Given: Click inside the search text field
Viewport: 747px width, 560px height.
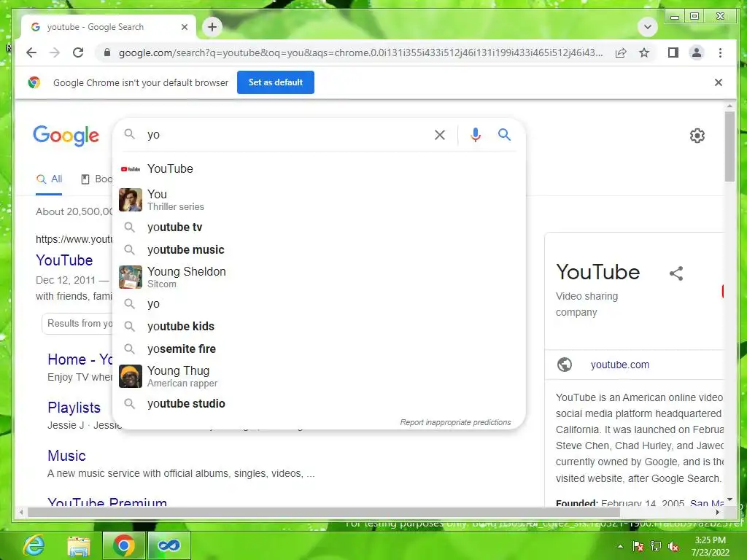Looking at the screenshot, I should (286, 135).
